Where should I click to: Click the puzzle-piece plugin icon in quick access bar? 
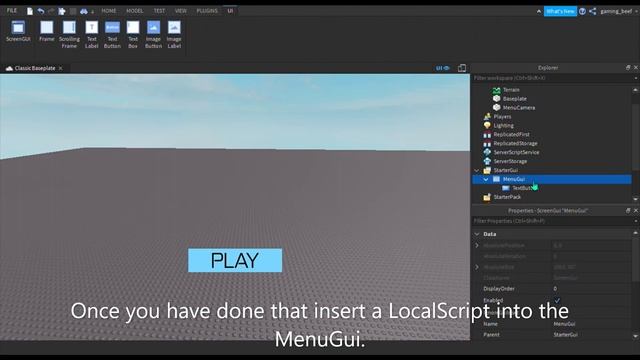point(62,11)
